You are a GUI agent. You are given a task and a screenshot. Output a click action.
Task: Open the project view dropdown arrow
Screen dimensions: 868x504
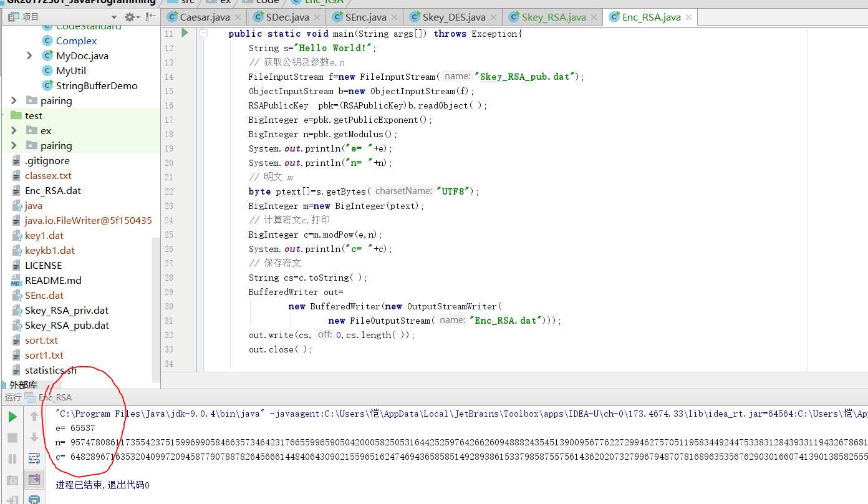tap(113, 17)
